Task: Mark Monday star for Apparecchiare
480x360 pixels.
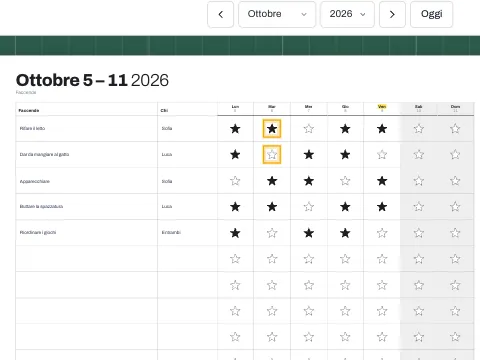Action: point(235,181)
